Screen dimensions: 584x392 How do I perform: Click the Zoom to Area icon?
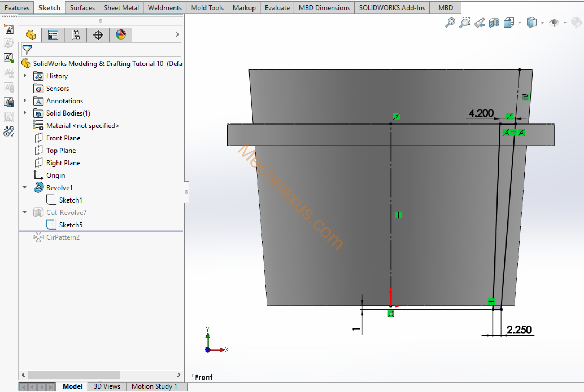(465, 23)
